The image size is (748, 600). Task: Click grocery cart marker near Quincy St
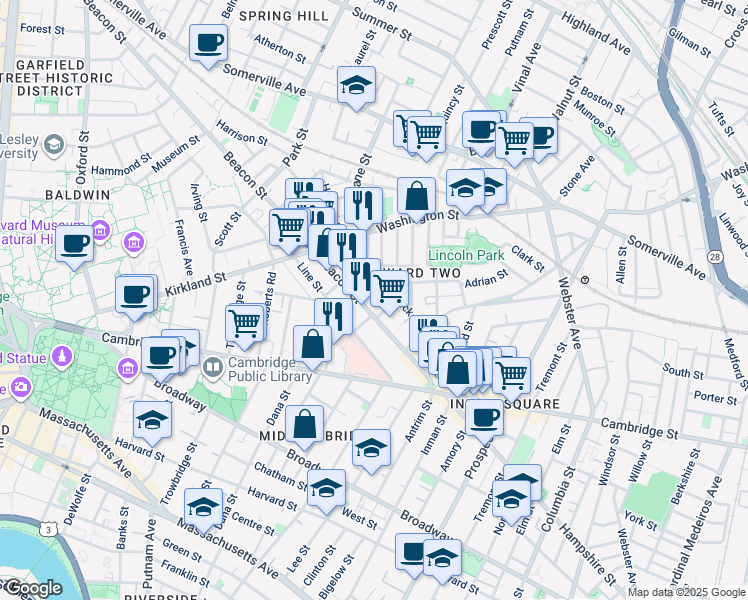tap(427, 136)
